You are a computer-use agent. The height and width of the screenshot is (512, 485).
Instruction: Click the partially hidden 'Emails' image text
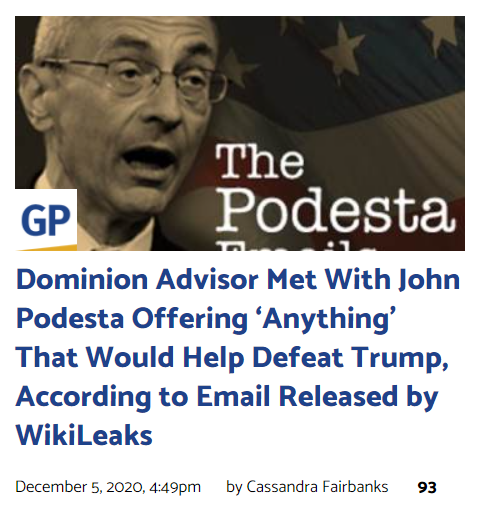pyautogui.click(x=297, y=248)
